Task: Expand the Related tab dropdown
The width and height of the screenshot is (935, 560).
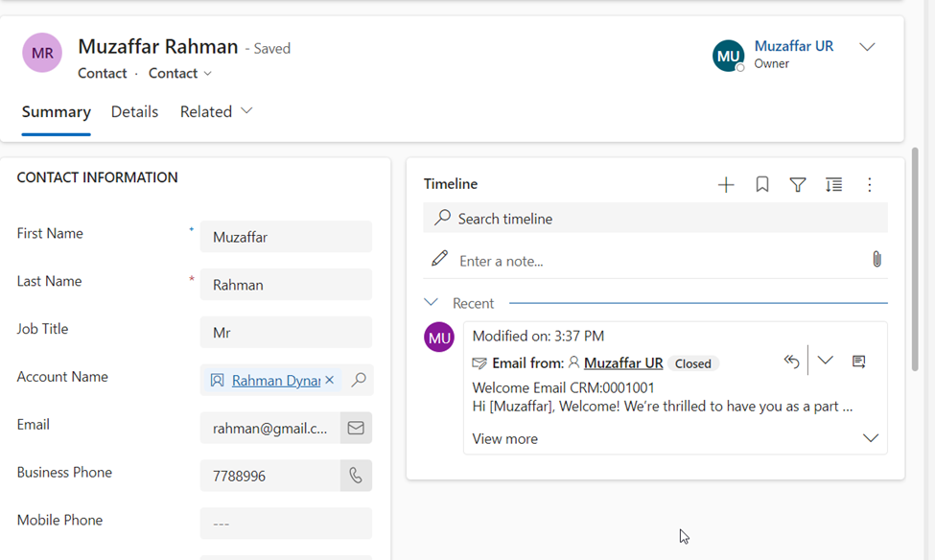Action: pos(246,111)
